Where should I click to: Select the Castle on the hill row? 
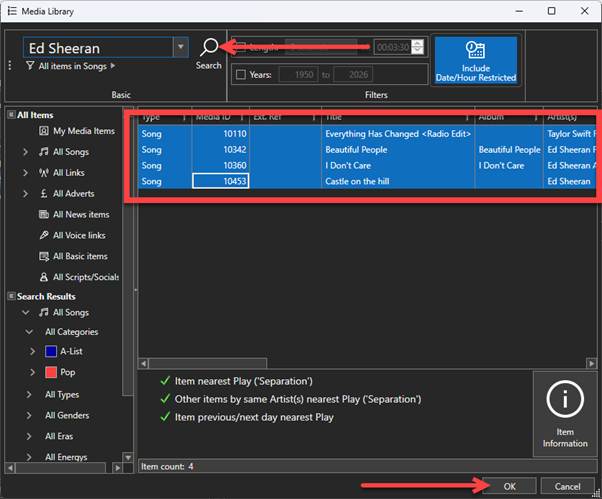click(x=367, y=181)
